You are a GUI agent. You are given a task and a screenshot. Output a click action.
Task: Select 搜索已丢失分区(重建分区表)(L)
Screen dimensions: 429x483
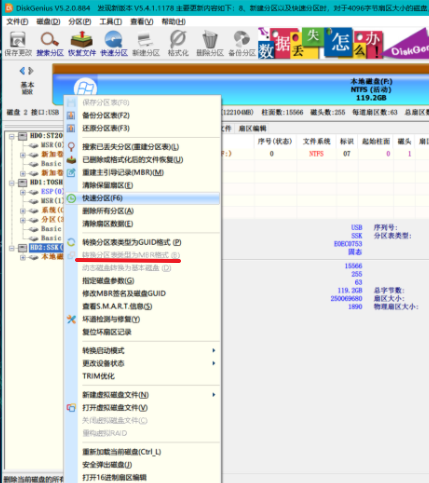(x=143, y=147)
